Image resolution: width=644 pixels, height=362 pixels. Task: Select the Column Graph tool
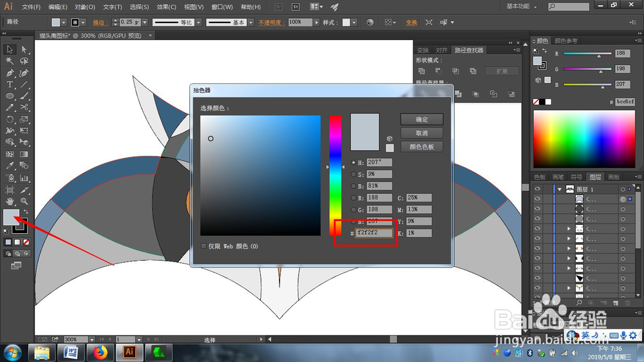[x=24, y=178]
